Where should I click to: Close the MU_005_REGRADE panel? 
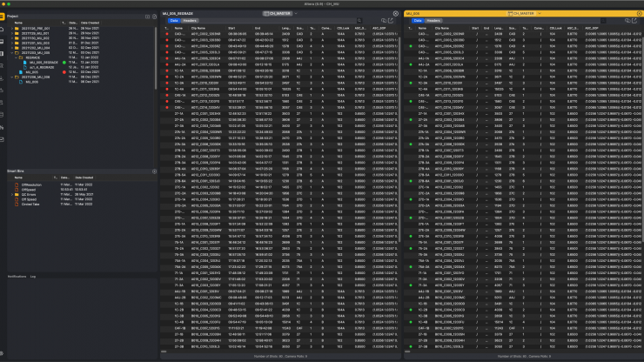pyautogui.click(x=394, y=14)
